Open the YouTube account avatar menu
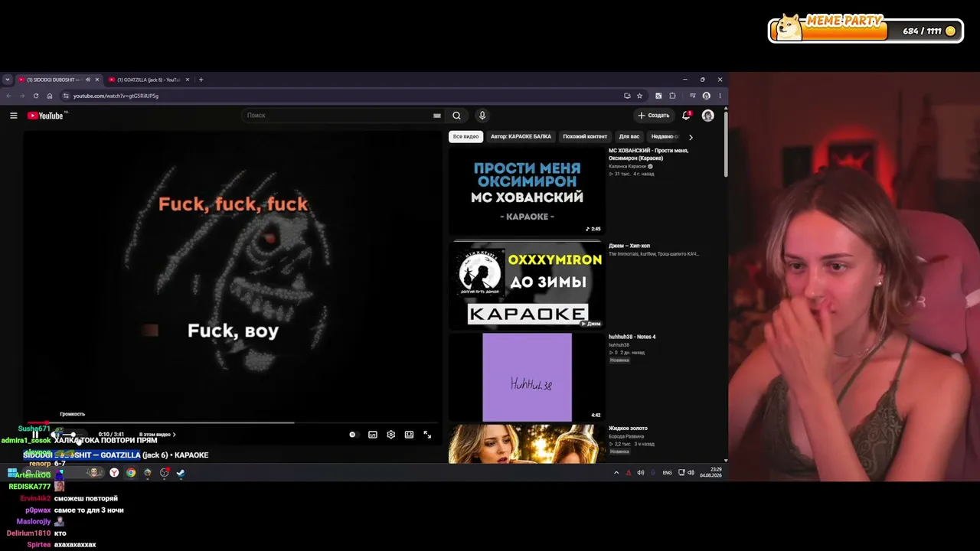The width and height of the screenshot is (980, 551). [707, 116]
